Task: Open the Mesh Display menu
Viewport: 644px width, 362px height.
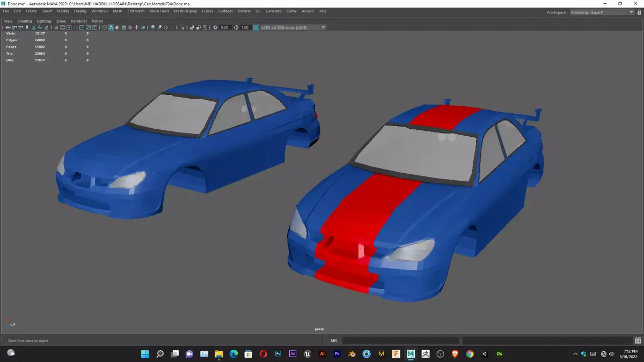Action: tap(185, 11)
